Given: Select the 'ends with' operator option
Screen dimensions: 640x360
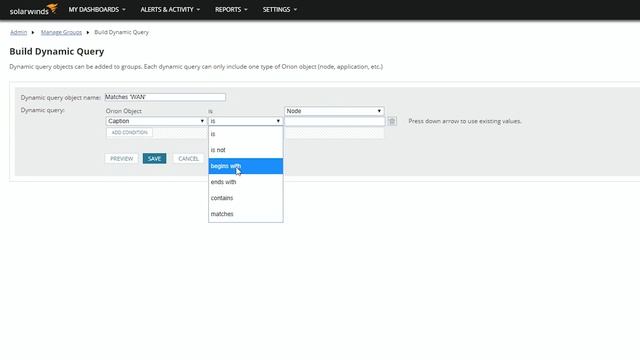Looking at the screenshot, I should tap(245, 182).
